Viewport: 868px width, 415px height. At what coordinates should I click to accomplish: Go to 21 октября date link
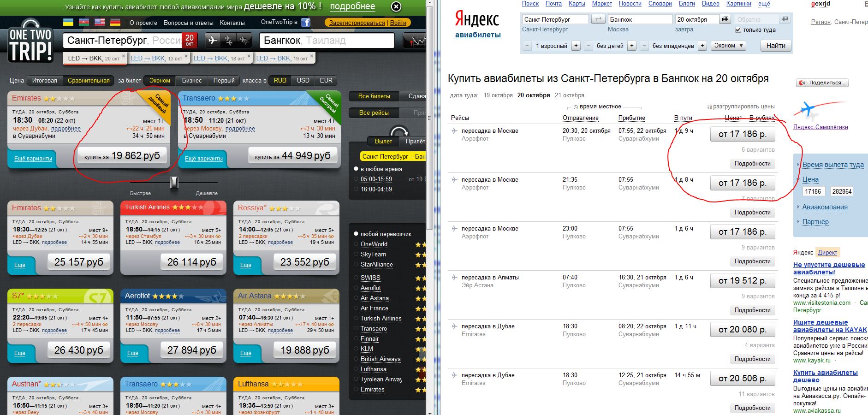pyautogui.click(x=569, y=95)
